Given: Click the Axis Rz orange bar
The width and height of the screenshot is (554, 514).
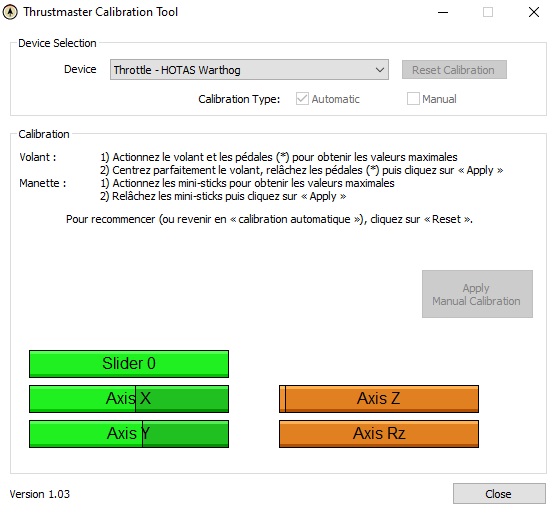Looking at the screenshot, I should [379, 433].
